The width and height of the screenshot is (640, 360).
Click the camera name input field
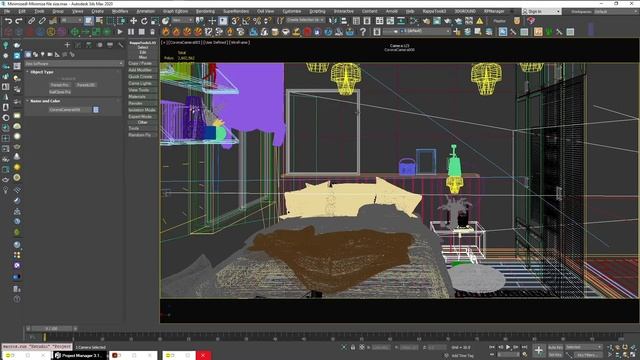pyautogui.click(x=69, y=109)
